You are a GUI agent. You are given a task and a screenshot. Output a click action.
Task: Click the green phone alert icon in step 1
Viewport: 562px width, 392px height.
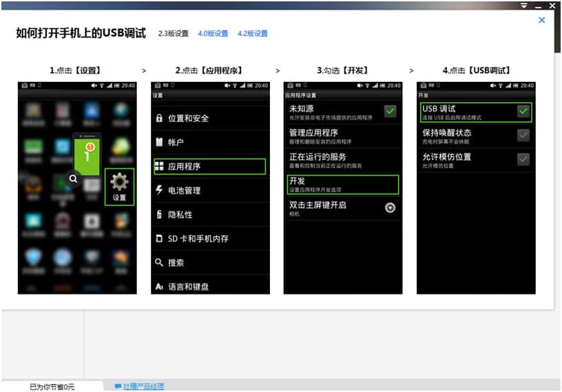[x=87, y=156]
